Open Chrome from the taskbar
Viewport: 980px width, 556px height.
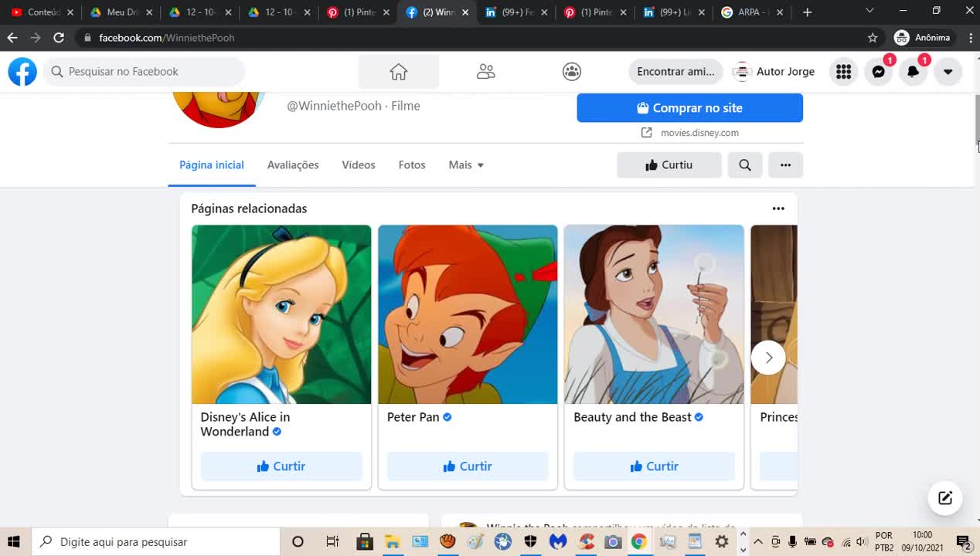coord(638,542)
